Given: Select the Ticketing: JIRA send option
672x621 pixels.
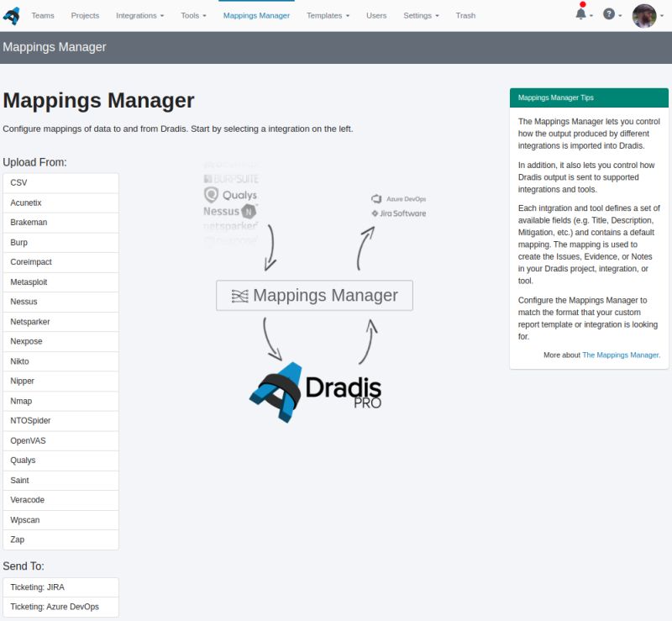Looking at the screenshot, I should (60, 587).
